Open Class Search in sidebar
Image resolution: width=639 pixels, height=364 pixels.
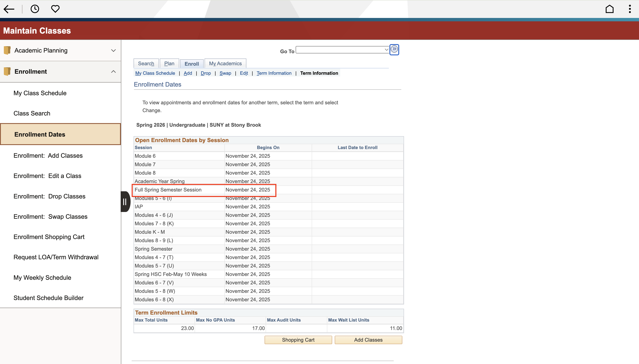pos(60,113)
